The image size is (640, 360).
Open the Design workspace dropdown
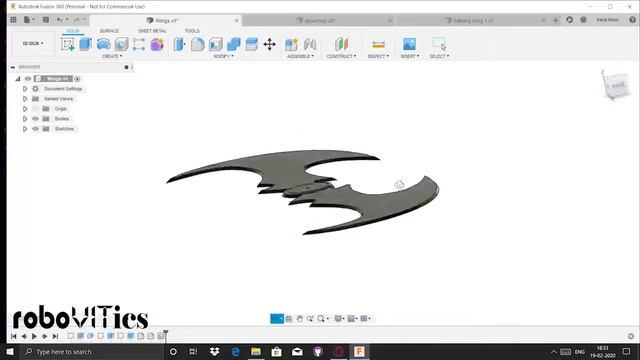tap(33, 43)
